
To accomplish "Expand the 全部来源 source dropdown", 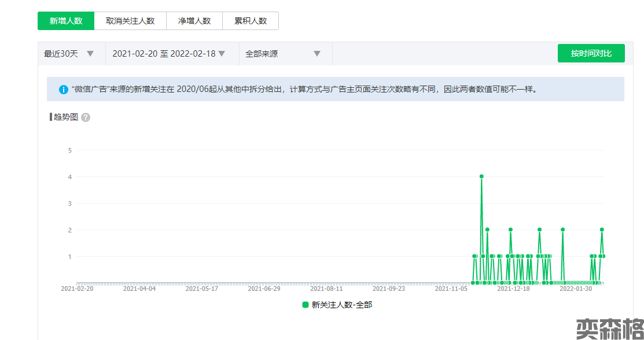I will [282, 54].
